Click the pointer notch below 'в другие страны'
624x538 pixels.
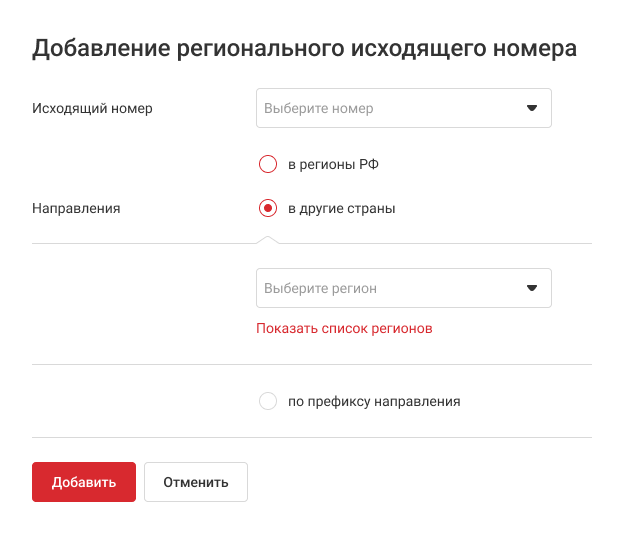point(267,239)
